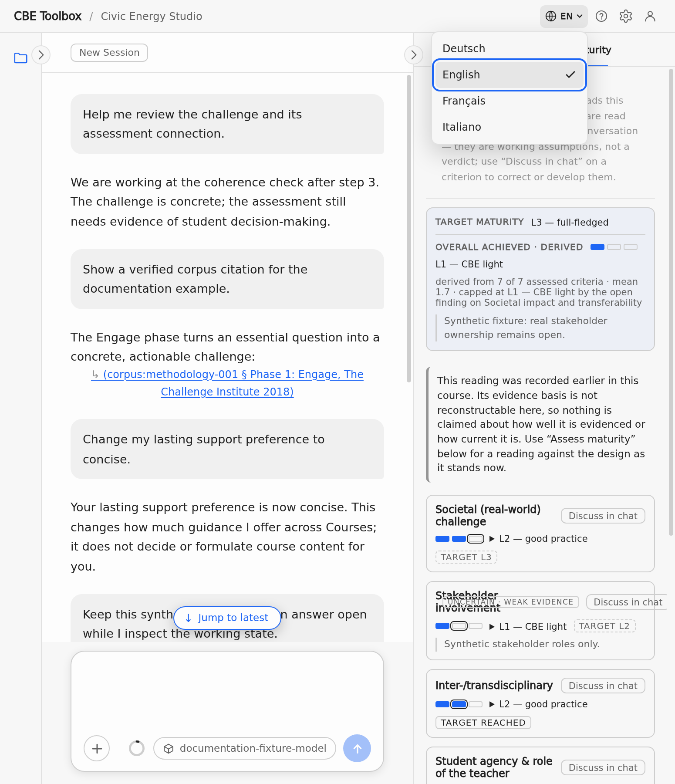
Task: Discuss Inter-/transdisciplinary criterion in chat
Action: click(x=603, y=686)
